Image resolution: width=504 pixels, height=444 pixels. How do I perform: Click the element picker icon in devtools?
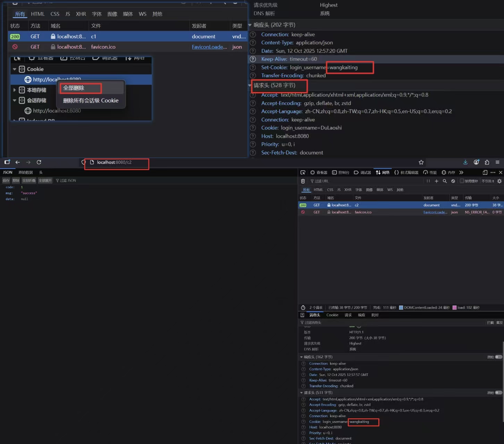point(303,172)
